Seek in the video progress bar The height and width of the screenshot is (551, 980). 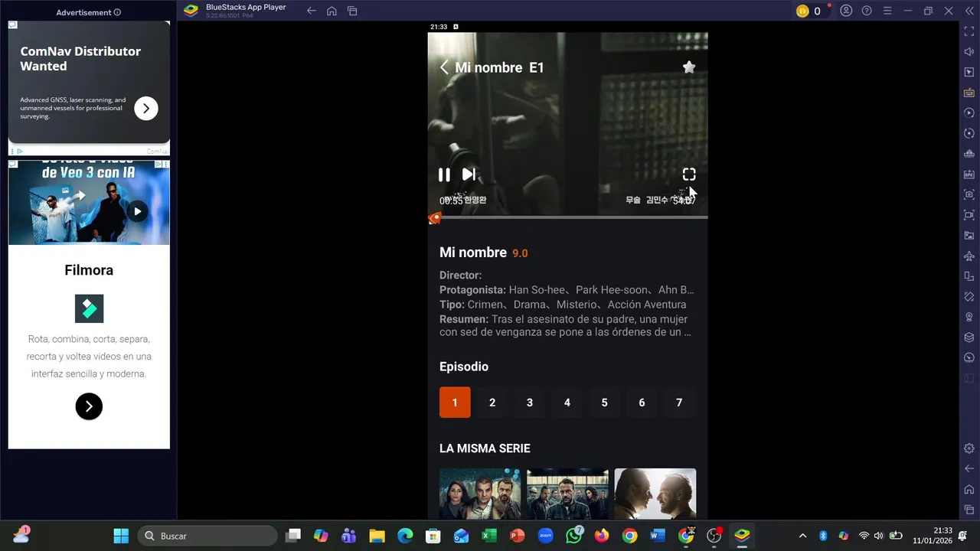[x=567, y=217]
